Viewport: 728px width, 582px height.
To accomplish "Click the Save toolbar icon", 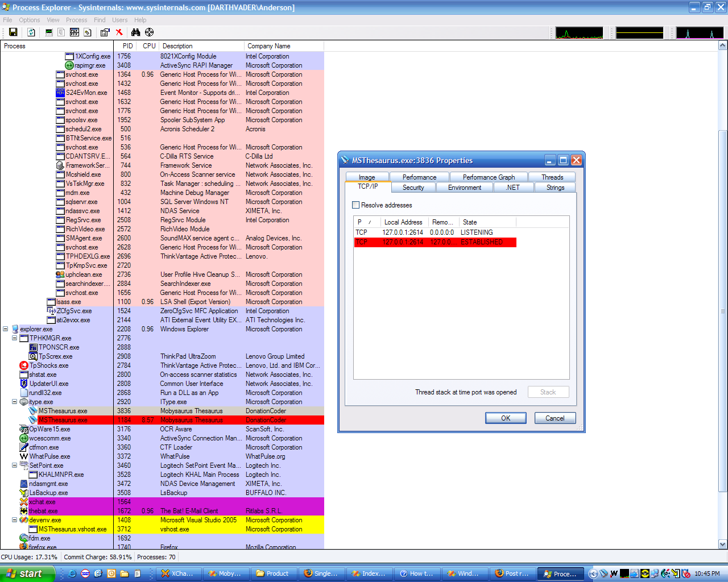I will click(13, 32).
